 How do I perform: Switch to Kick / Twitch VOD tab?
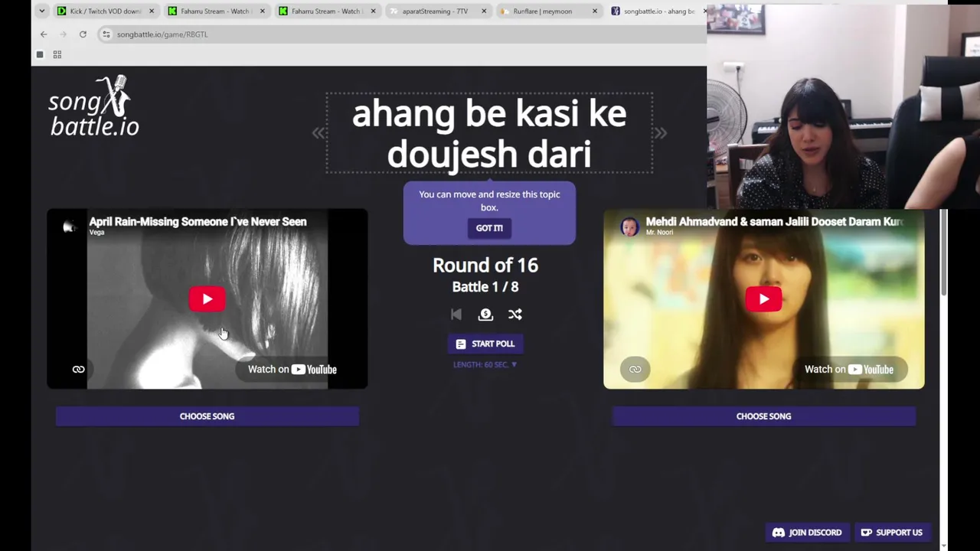(x=106, y=11)
